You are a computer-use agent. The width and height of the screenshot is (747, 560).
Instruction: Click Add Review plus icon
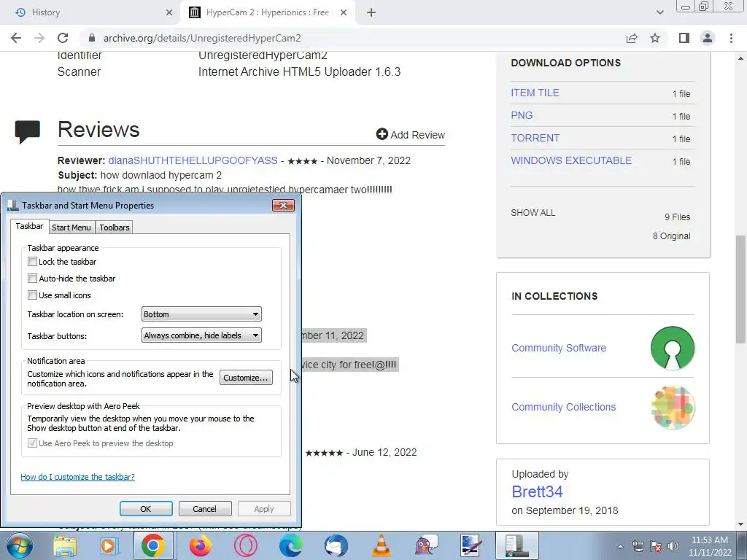[382, 134]
